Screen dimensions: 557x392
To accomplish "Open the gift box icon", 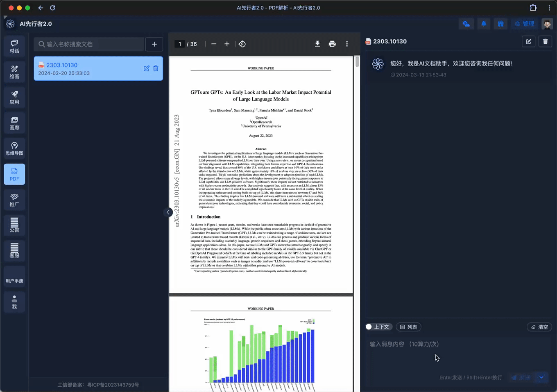I will (500, 24).
